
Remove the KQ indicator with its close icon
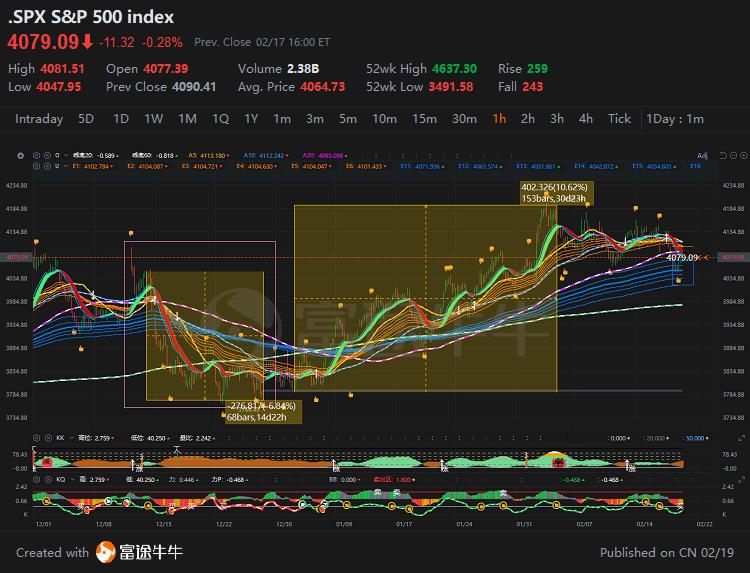point(47,480)
